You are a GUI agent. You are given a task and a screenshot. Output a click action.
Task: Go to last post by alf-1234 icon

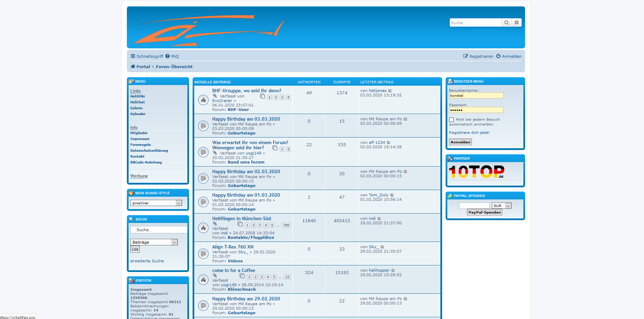pos(389,143)
